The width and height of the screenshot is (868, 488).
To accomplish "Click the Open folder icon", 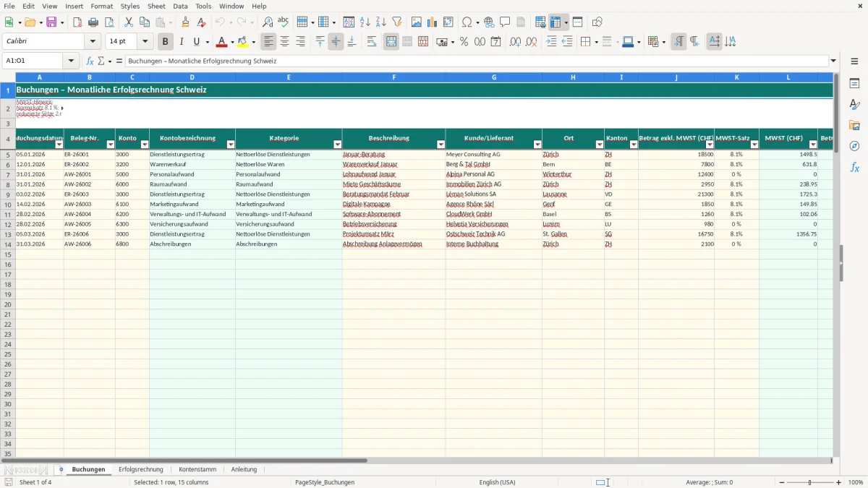I will 30,22.
